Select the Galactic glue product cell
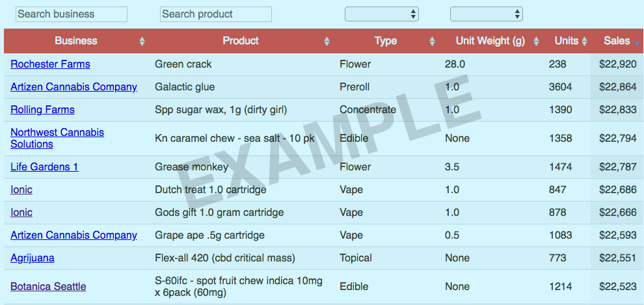 click(185, 87)
